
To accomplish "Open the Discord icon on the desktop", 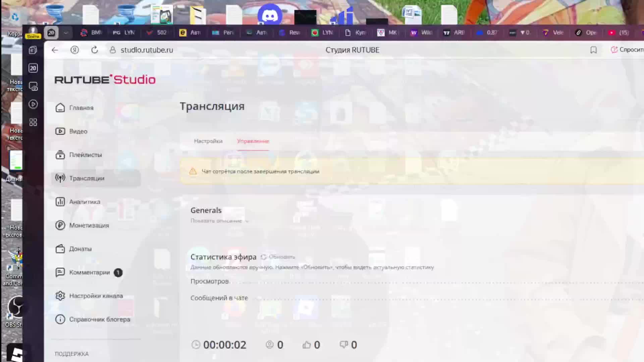I will pos(270,15).
